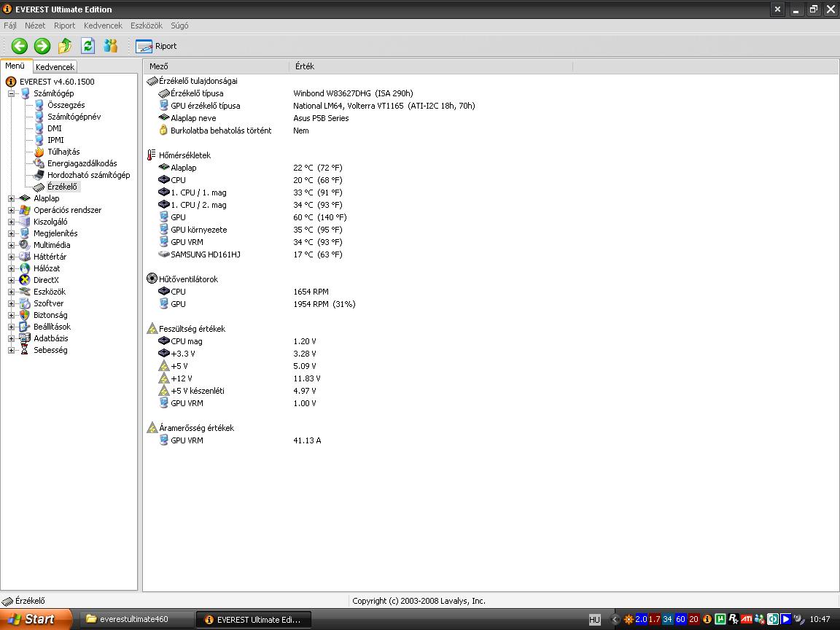Click the HU language indicator

click(x=595, y=620)
